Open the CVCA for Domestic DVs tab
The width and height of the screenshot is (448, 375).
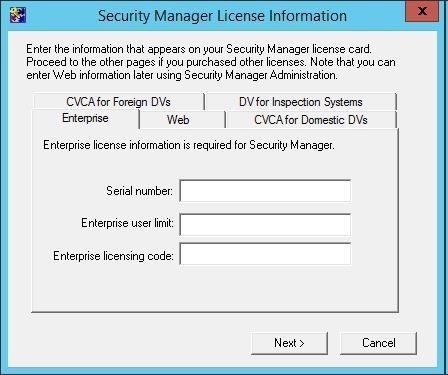[311, 120]
